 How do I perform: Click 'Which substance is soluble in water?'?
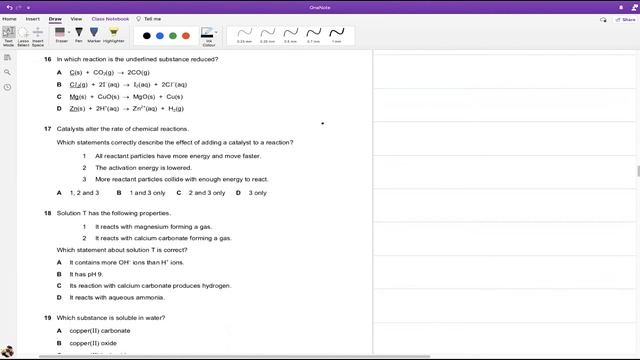(111, 318)
